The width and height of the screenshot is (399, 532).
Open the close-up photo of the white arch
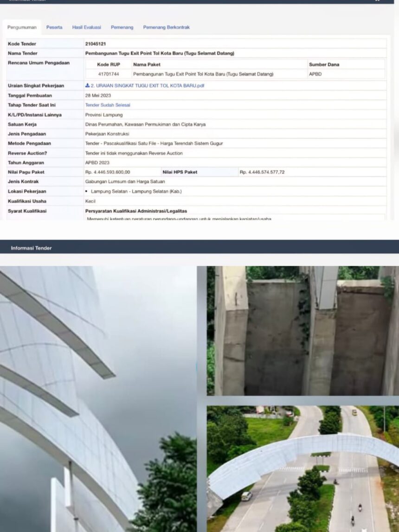(97, 399)
